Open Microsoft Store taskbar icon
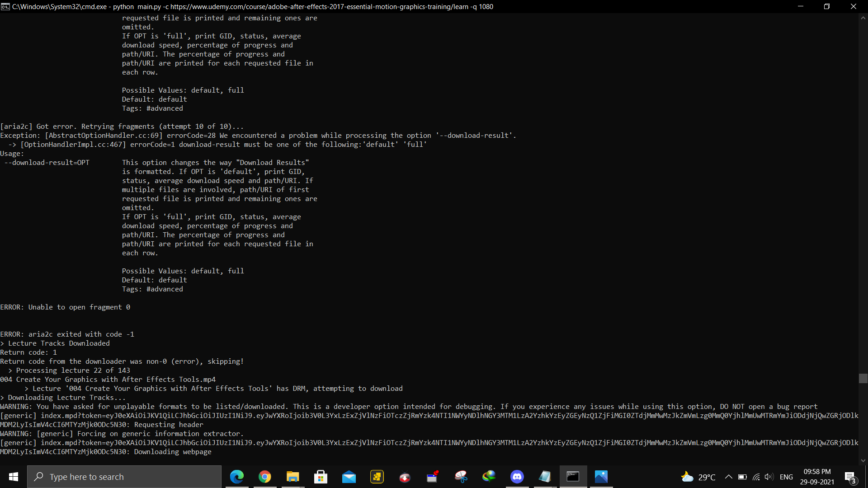This screenshot has width=868, height=488. [321, 477]
